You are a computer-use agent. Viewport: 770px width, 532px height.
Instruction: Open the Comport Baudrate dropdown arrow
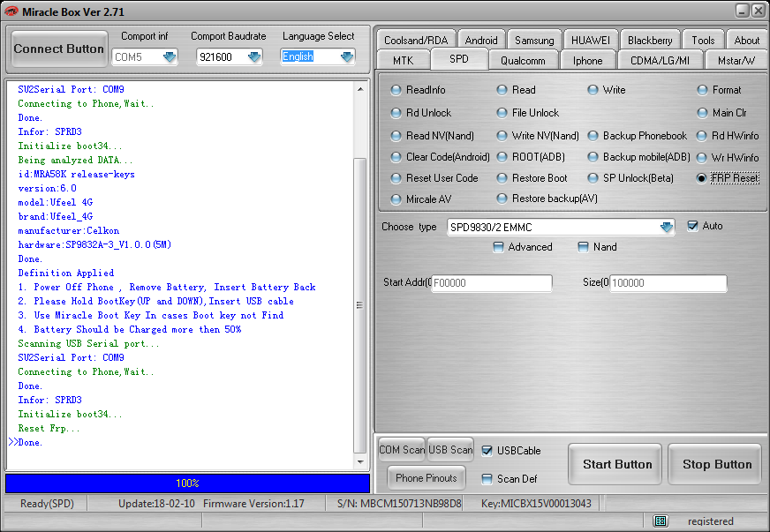tap(254, 57)
